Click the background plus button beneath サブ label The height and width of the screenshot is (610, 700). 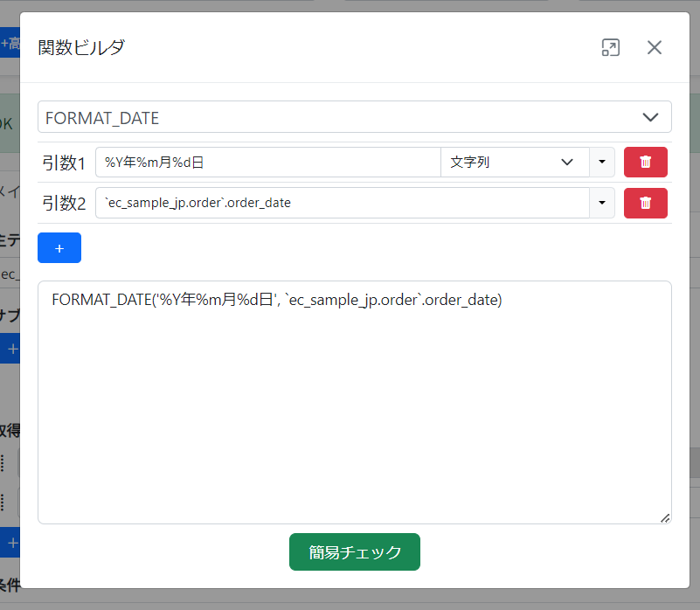(x=10, y=350)
